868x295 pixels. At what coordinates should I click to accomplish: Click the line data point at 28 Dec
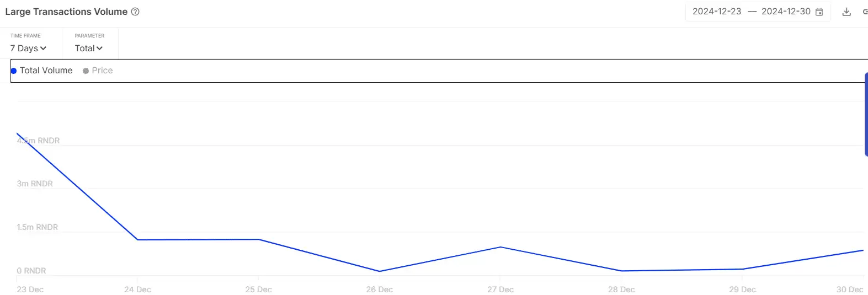pos(621,271)
